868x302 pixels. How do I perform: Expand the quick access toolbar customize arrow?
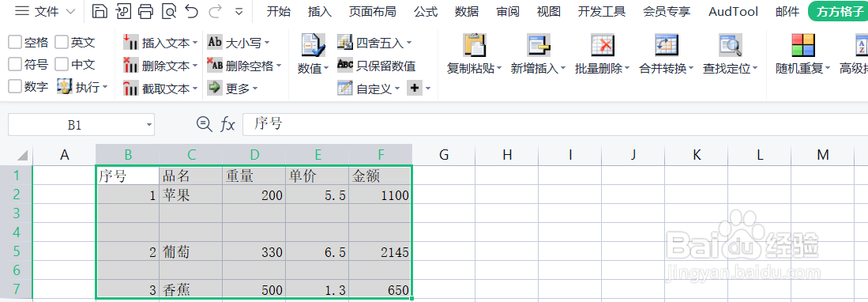click(239, 11)
